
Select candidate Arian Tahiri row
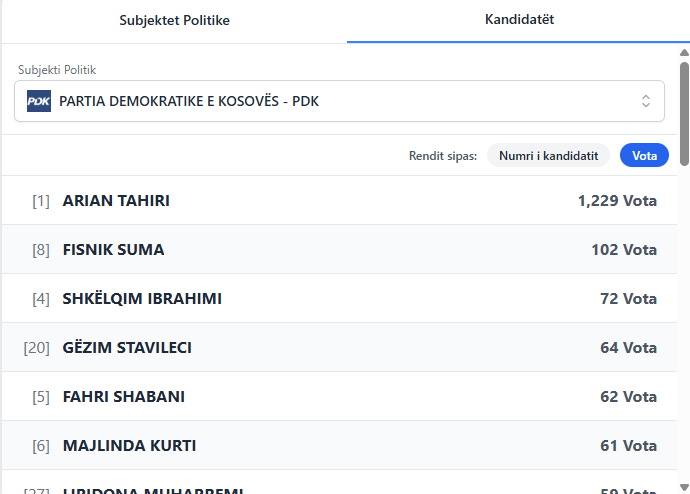click(x=340, y=200)
